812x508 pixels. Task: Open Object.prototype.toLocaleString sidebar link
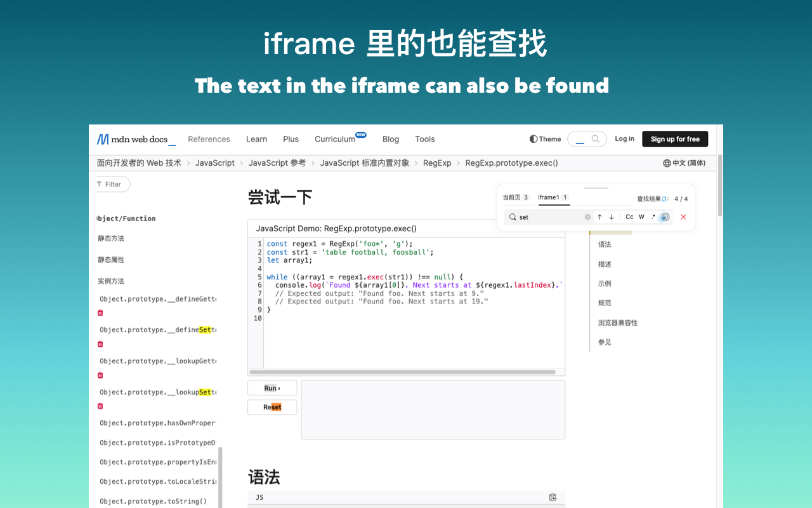pos(158,481)
